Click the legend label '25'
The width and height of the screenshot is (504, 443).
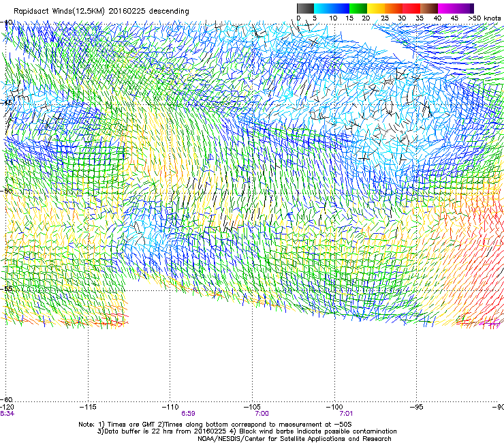tap(385, 18)
